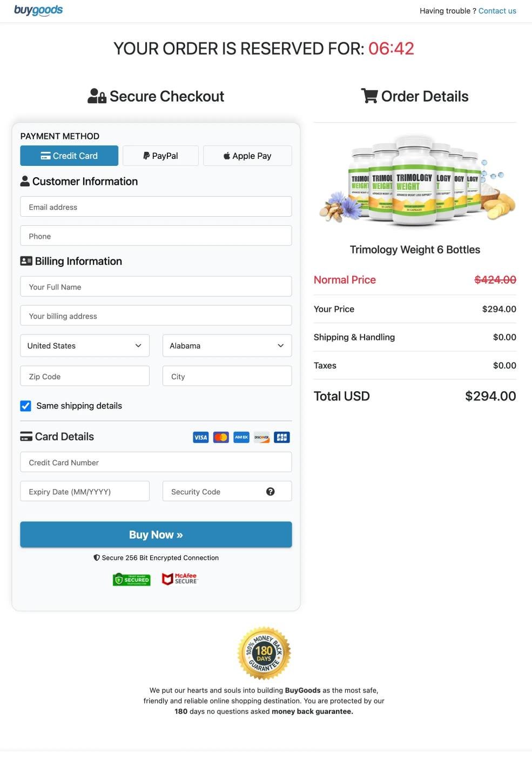The width and height of the screenshot is (532, 757).
Task: Click the American Express card icon
Action: 241,437
